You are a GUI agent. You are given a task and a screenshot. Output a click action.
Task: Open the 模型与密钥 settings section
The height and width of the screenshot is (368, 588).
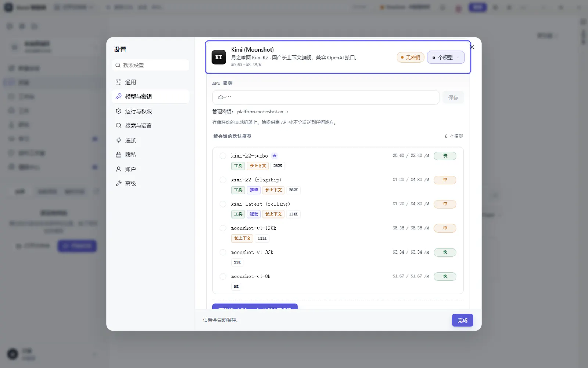click(x=151, y=96)
